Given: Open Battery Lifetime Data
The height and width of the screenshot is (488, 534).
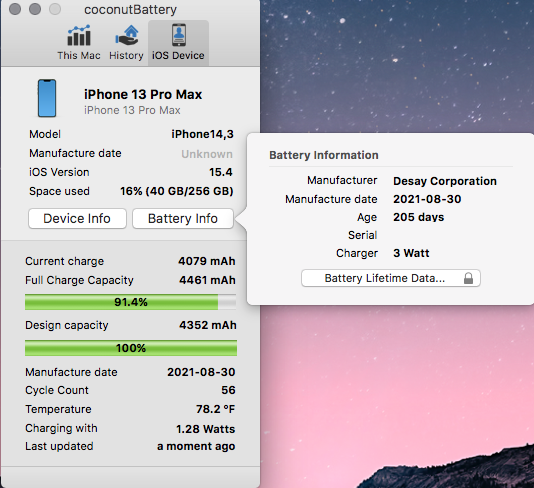Looking at the screenshot, I should coord(391,278).
